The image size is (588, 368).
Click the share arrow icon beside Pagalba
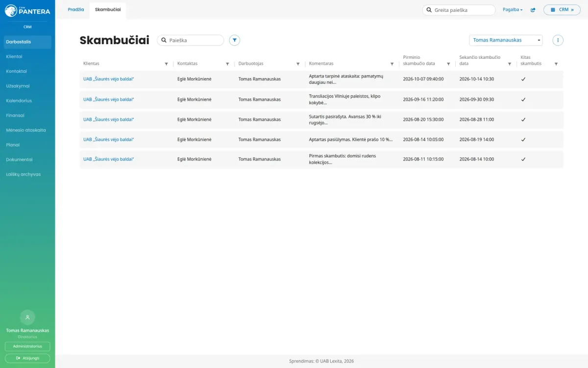click(533, 10)
